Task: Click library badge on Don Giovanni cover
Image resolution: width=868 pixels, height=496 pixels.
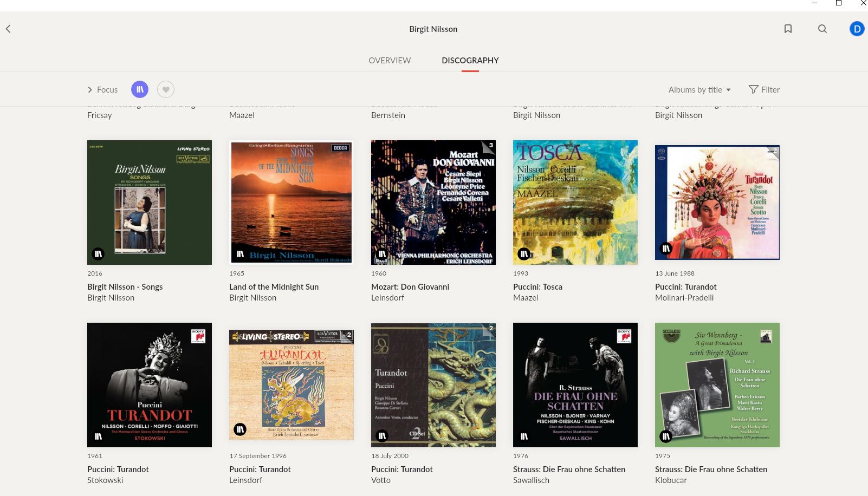Action: [x=382, y=253]
